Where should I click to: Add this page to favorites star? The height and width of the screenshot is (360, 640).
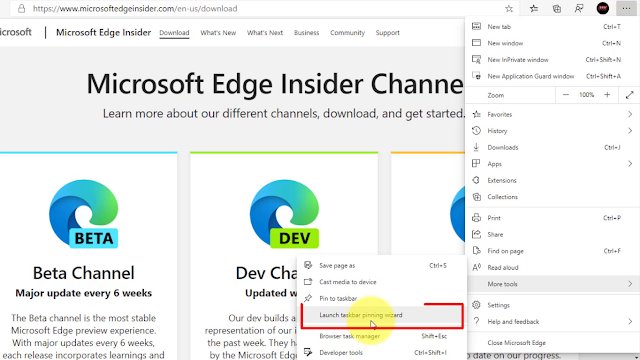coord(509,9)
